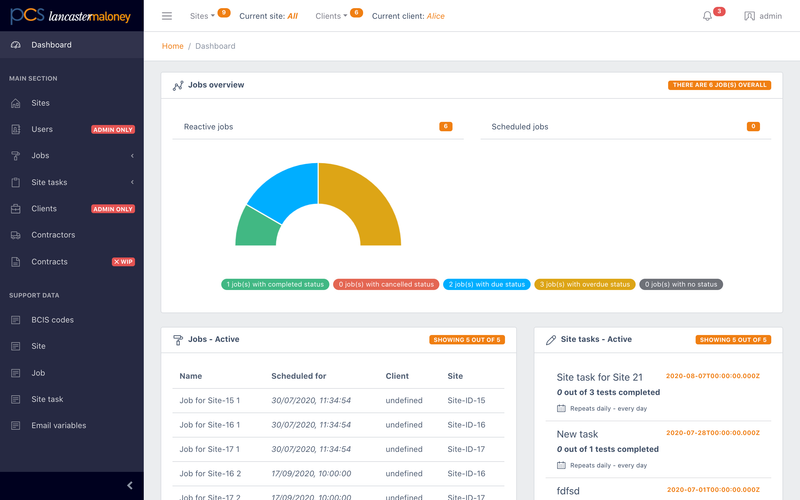Open the Sites dropdown in top bar
This screenshot has width=800, height=500.
click(202, 16)
